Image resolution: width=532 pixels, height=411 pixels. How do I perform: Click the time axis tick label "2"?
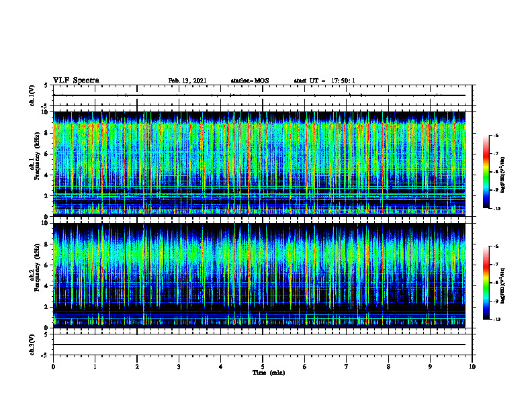click(x=137, y=367)
